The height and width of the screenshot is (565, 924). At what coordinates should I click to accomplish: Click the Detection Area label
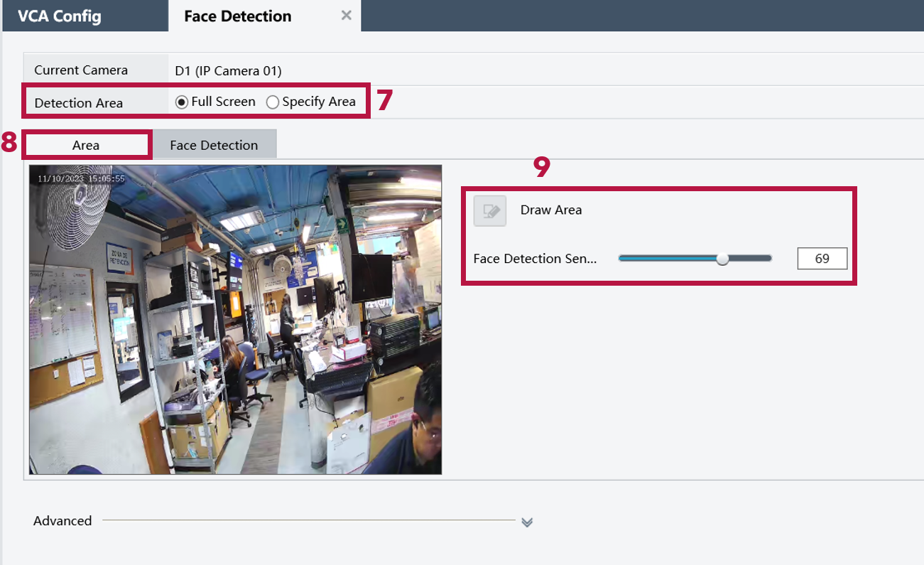(79, 102)
